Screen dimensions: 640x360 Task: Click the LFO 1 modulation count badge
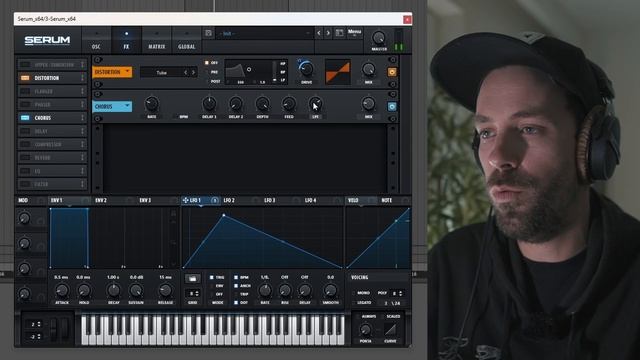tap(215, 200)
